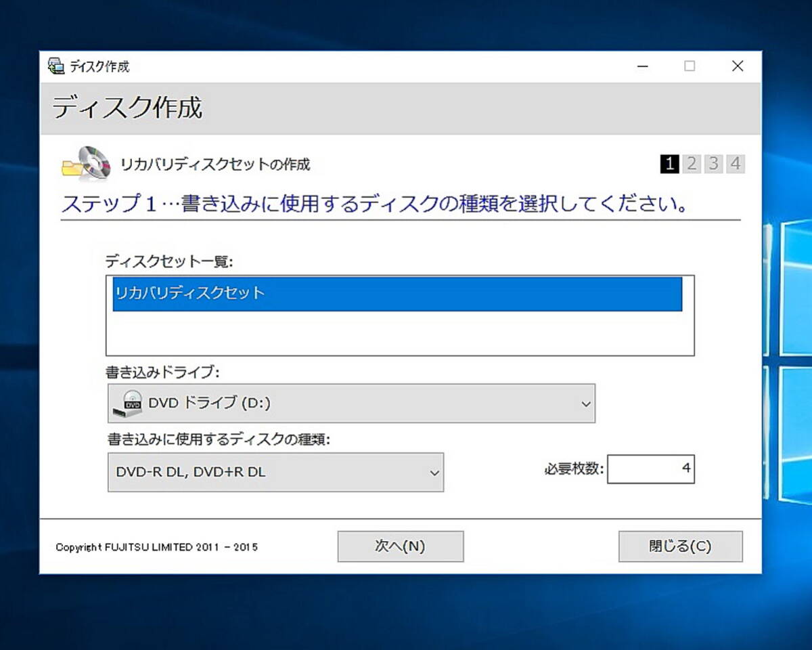The width and height of the screenshot is (812, 650).
Task: Click the 必要枚数 number field
Action: point(650,469)
